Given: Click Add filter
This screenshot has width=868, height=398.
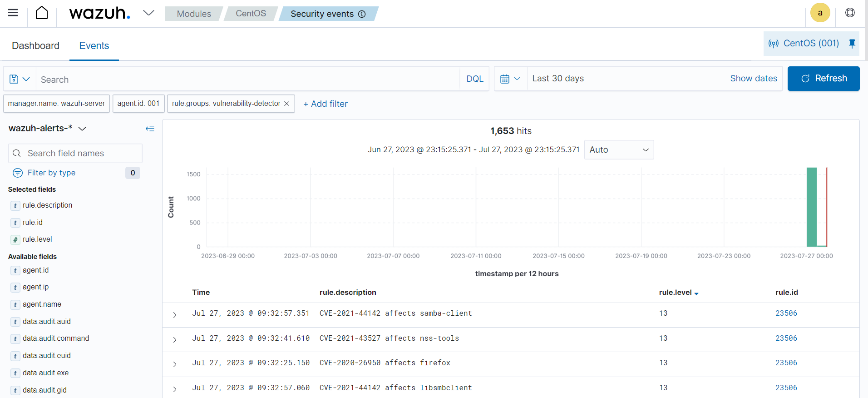Looking at the screenshot, I should [325, 104].
